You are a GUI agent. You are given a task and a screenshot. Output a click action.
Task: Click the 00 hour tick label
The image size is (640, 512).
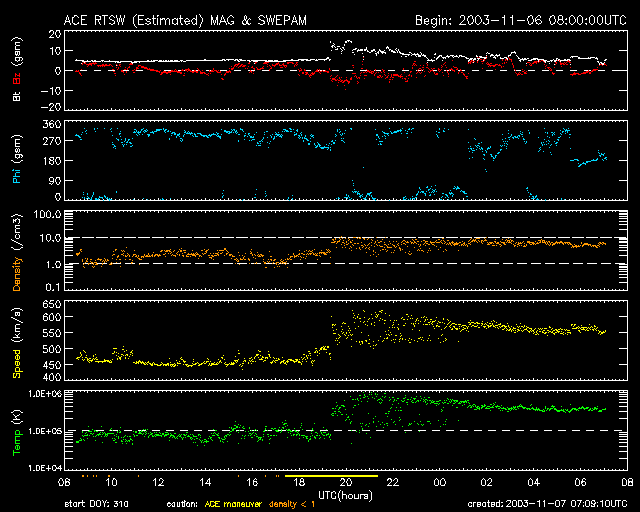click(440, 483)
